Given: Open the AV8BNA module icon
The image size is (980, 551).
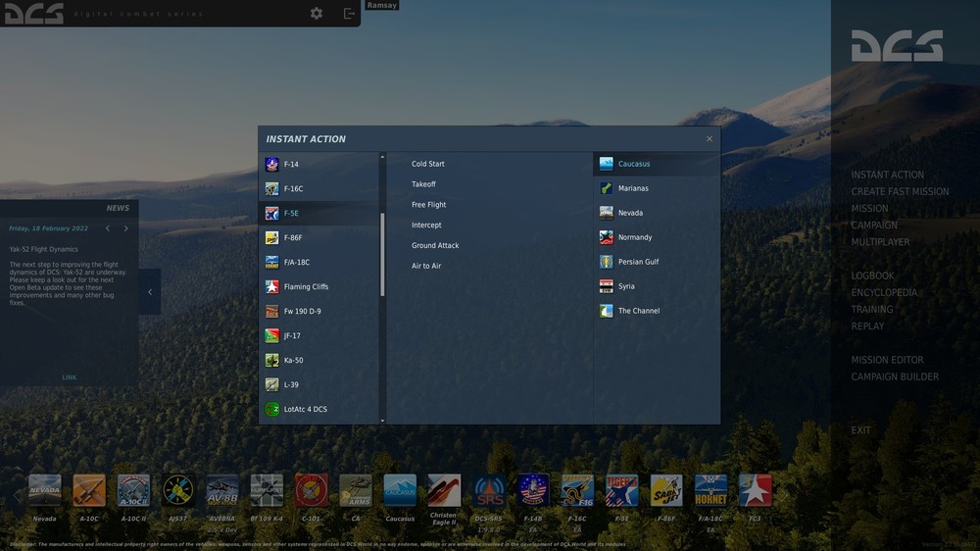Looking at the screenshot, I should 221,490.
